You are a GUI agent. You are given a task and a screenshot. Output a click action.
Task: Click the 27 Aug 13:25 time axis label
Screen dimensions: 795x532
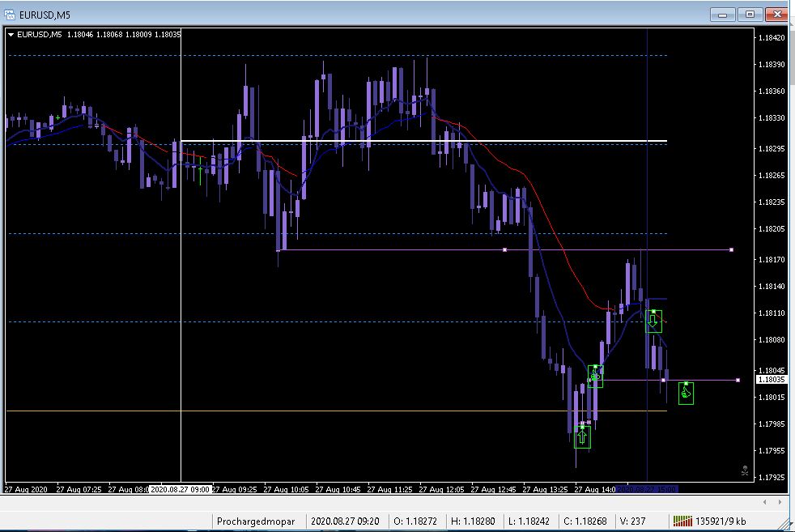coord(545,489)
